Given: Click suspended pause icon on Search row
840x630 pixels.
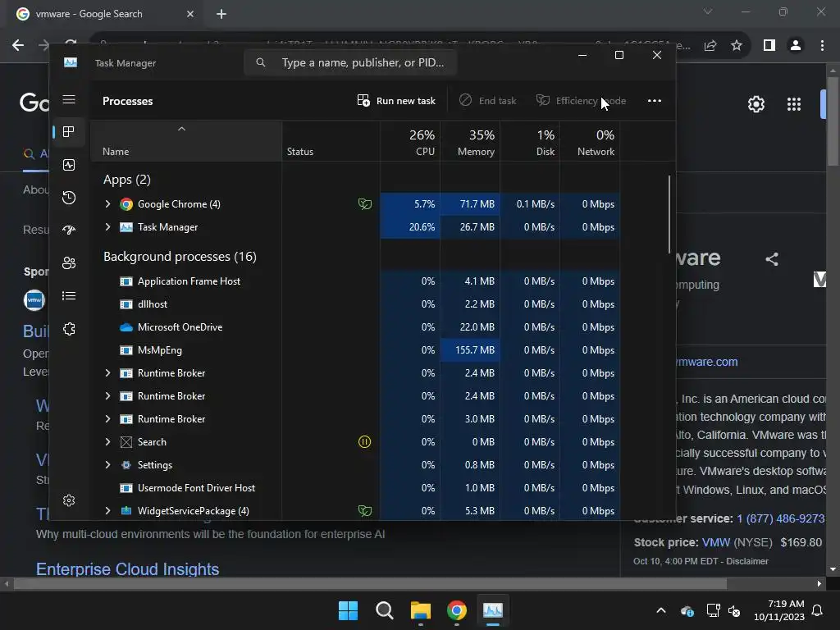Looking at the screenshot, I should pyautogui.click(x=364, y=442).
